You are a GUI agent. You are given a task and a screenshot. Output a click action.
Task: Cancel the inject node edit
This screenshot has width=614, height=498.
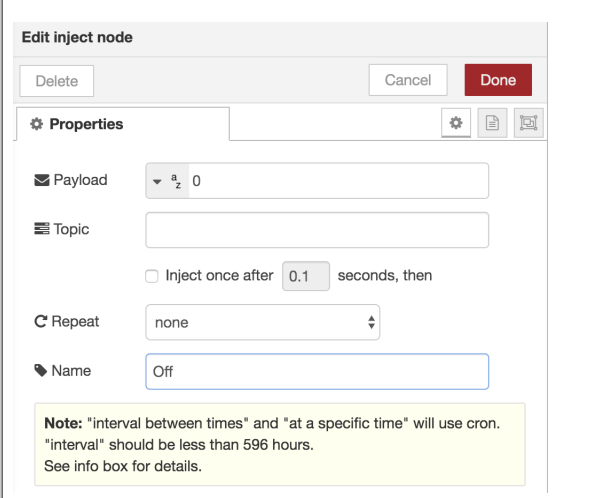[408, 80]
